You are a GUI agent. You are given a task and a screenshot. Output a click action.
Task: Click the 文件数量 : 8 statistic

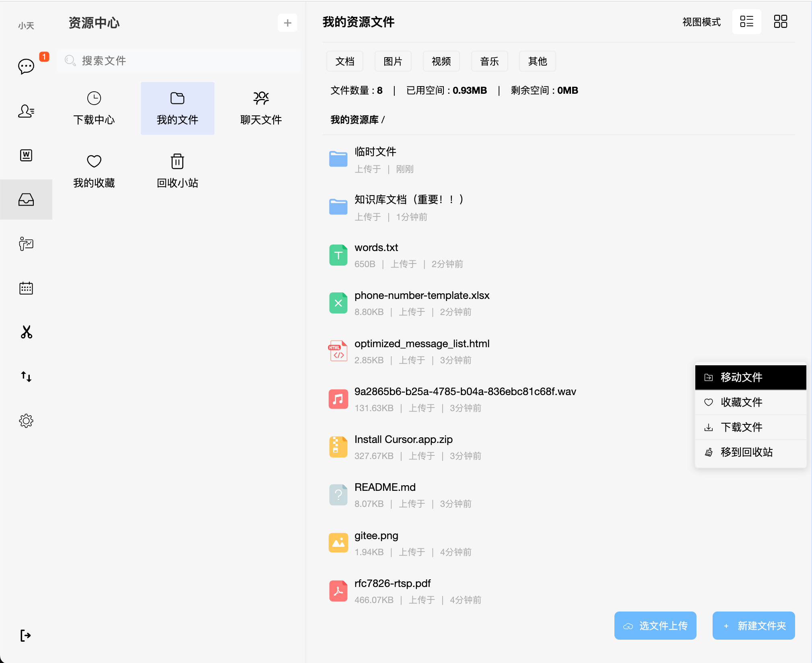[x=357, y=91]
